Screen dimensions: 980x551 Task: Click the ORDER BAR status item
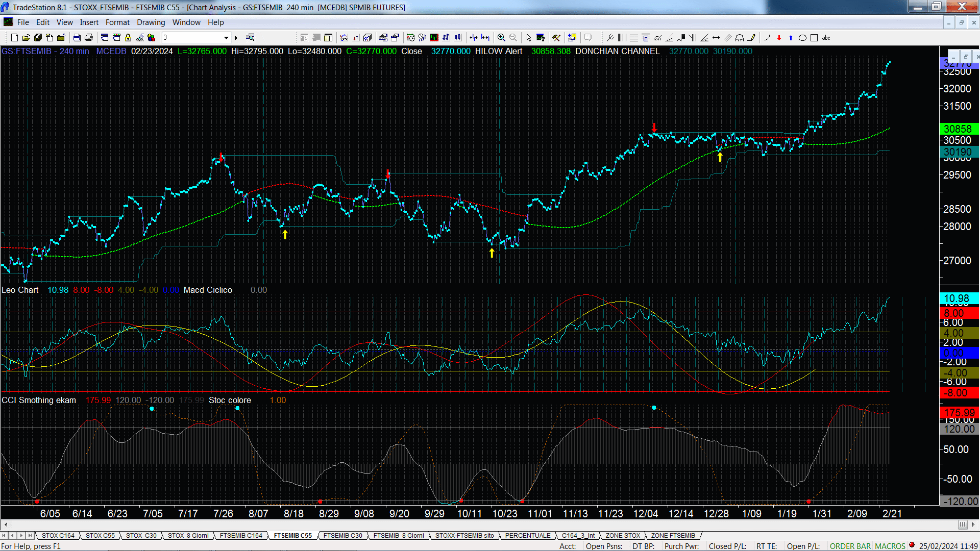850,546
